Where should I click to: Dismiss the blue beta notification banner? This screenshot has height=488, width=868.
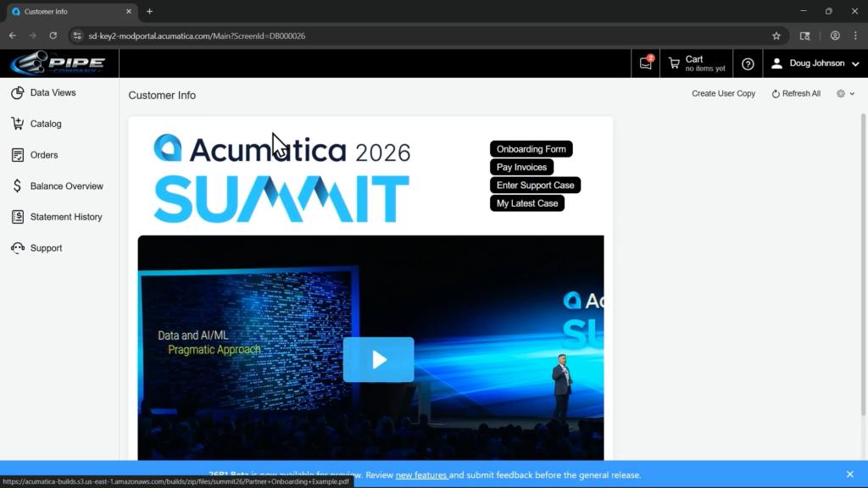[x=849, y=474]
